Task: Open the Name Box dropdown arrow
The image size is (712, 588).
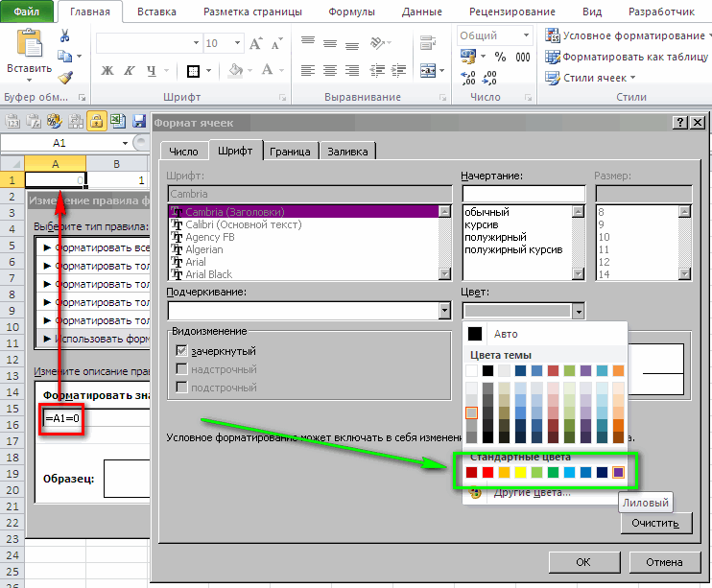Action: (x=125, y=143)
